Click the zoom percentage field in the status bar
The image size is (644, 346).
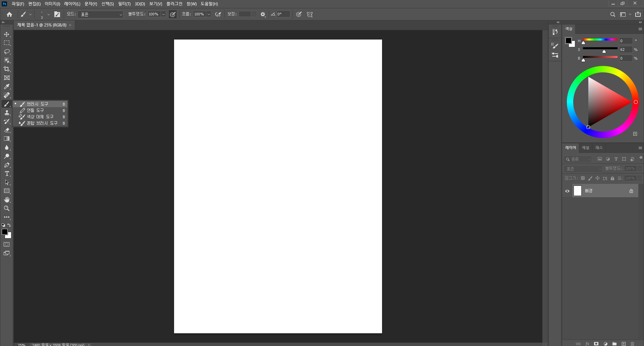point(21,344)
